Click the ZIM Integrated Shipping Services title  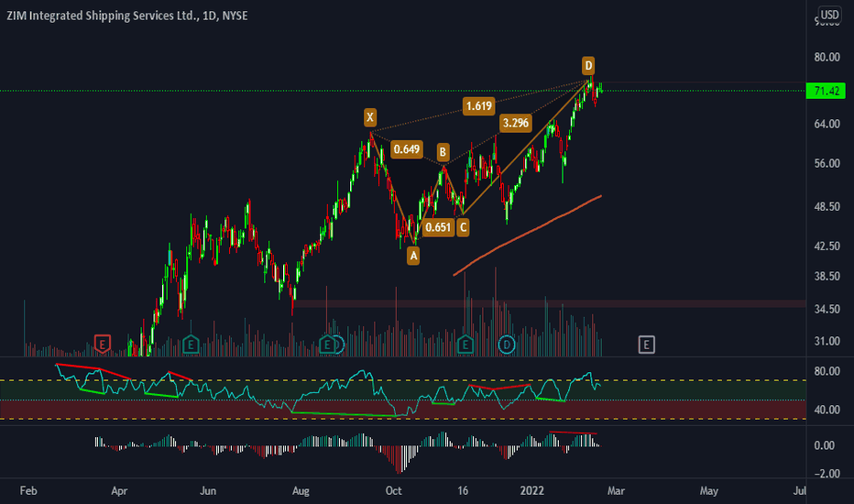click(x=126, y=16)
